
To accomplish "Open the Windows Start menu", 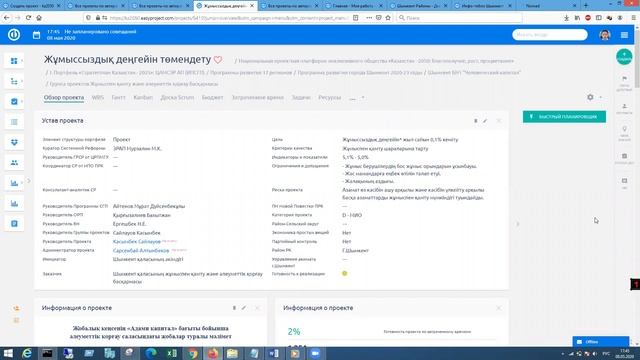I will tap(8, 353).
